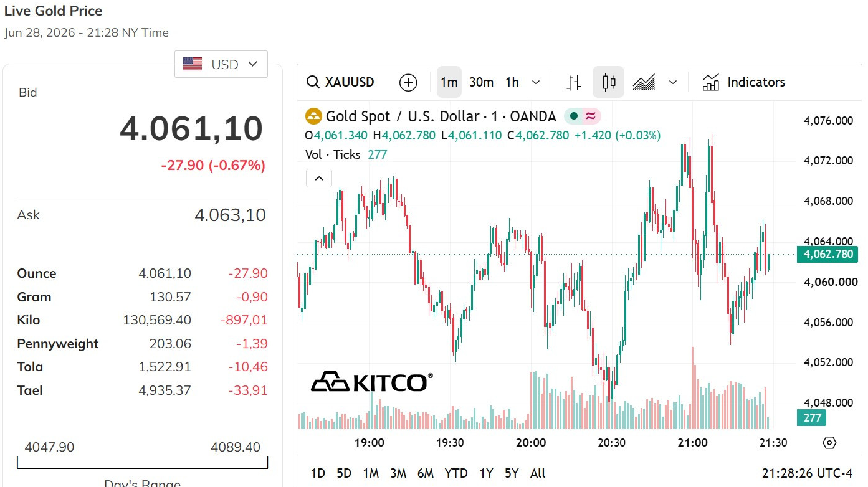This screenshot has width=868, height=487.
Task: Select the YTD date range
Action: point(456,473)
